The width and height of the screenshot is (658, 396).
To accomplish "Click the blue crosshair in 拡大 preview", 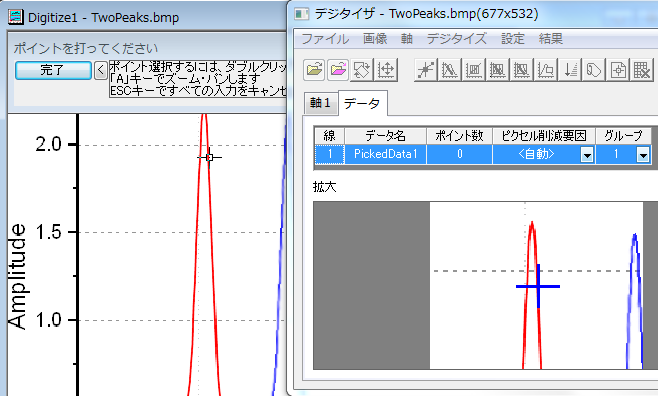I will point(538,287).
